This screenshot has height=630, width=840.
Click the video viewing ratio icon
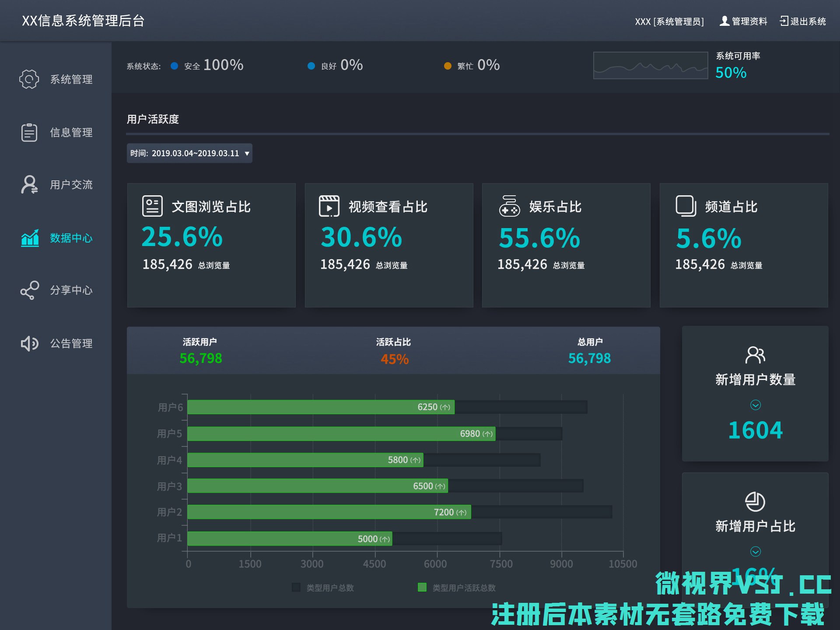329,206
